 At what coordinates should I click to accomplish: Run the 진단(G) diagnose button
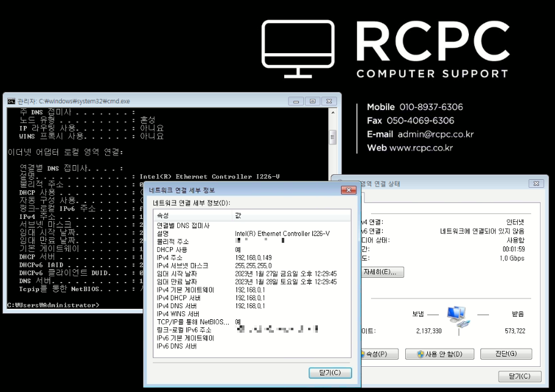[506, 353]
